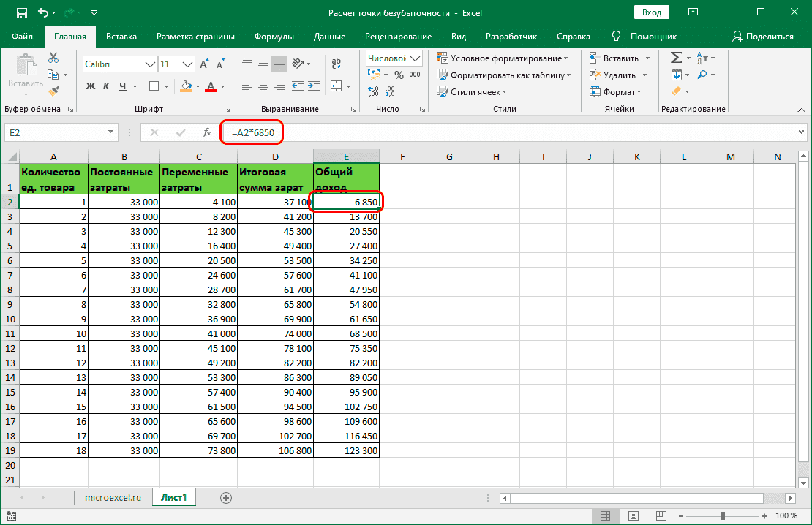Click the AutoSum sigma icon
This screenshot has height=525, width=812.
click(x=676, y=58)
